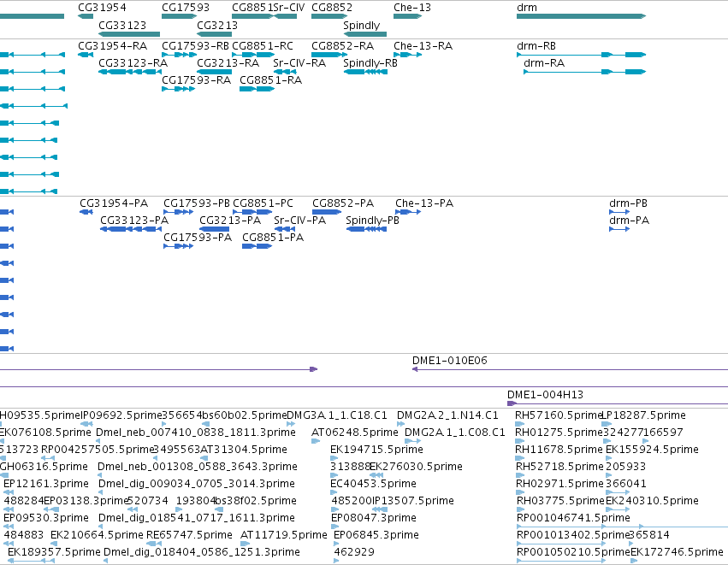This screenshot has width=728, height=565.
Task: Click EST label EC40453.5prime
Action: 373,483
